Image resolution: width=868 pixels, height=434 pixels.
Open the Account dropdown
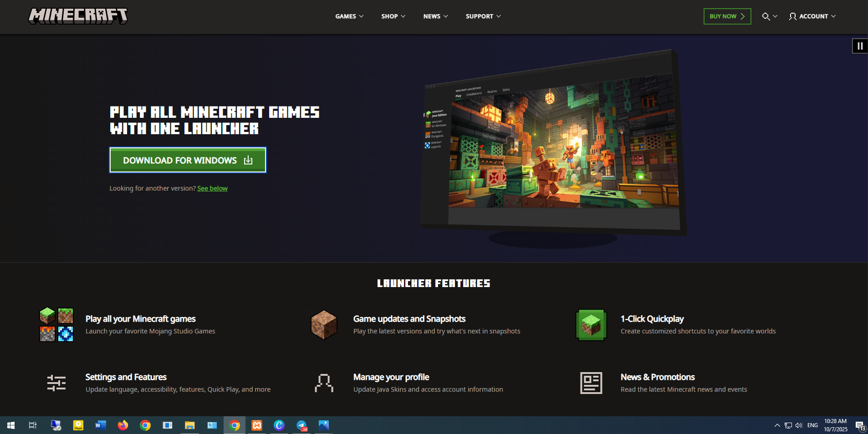pos(812,16)
